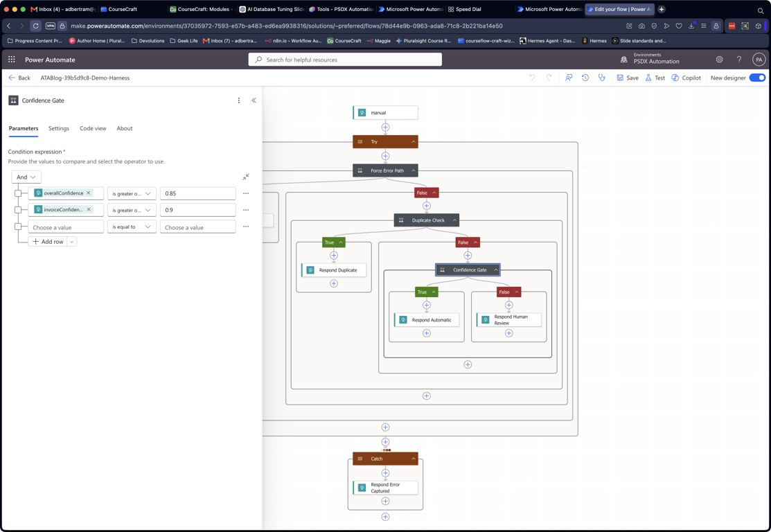The image size is (771, 532).
Task: Check the invoiceConfidence row checkbox
Action: (x=18, y=210)
